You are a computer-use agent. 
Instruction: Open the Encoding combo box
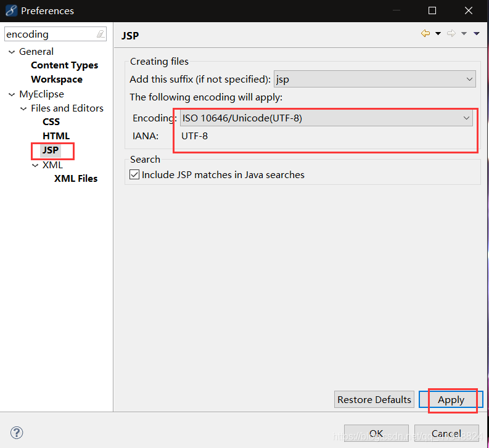tap(326, 118)
